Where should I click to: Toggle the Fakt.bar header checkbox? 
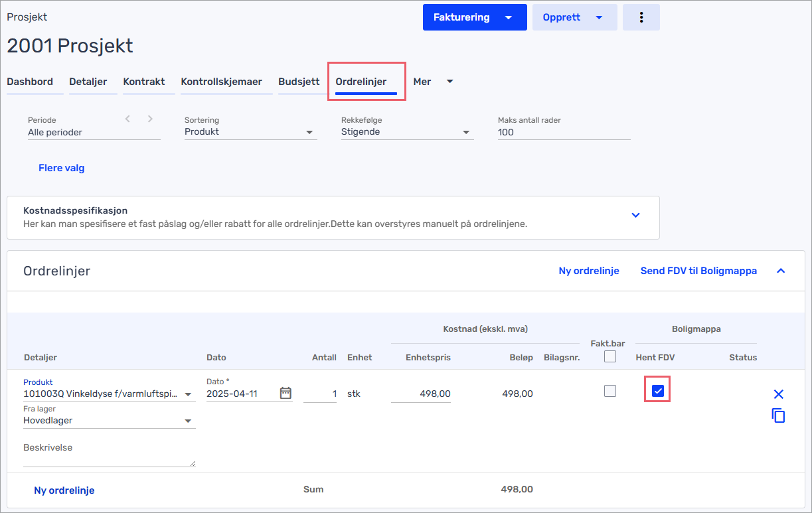coord(610,356)
